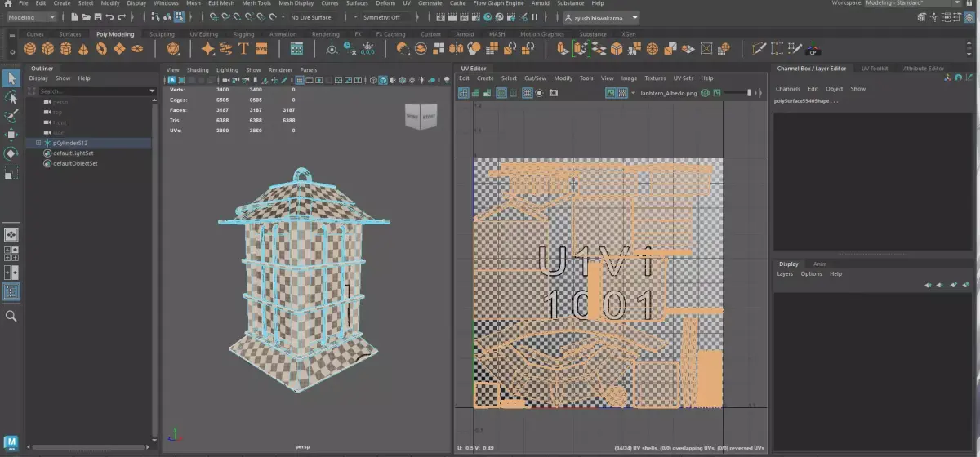Click the Polygon Type (T) shelf icon
This screenshot has width=980, height=457.
243,49
